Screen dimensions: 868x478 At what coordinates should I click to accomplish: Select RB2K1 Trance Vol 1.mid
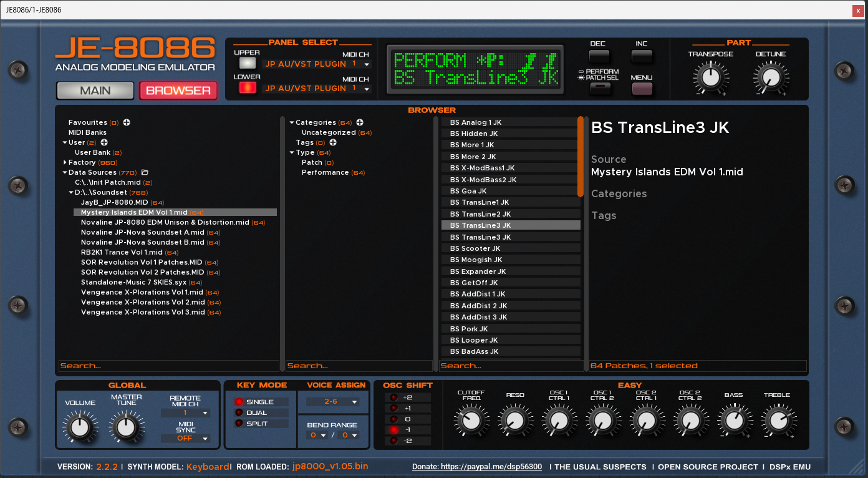tap(122, 252)
